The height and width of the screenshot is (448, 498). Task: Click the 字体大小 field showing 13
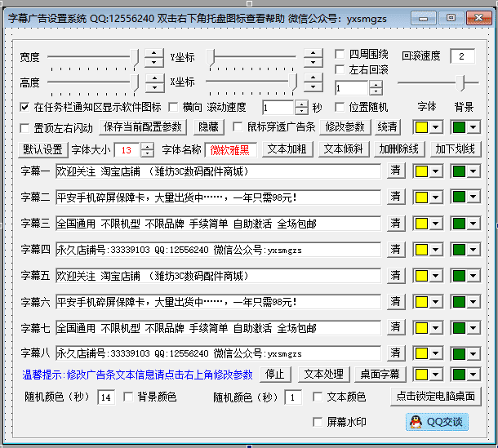click(x=127, y=150)
